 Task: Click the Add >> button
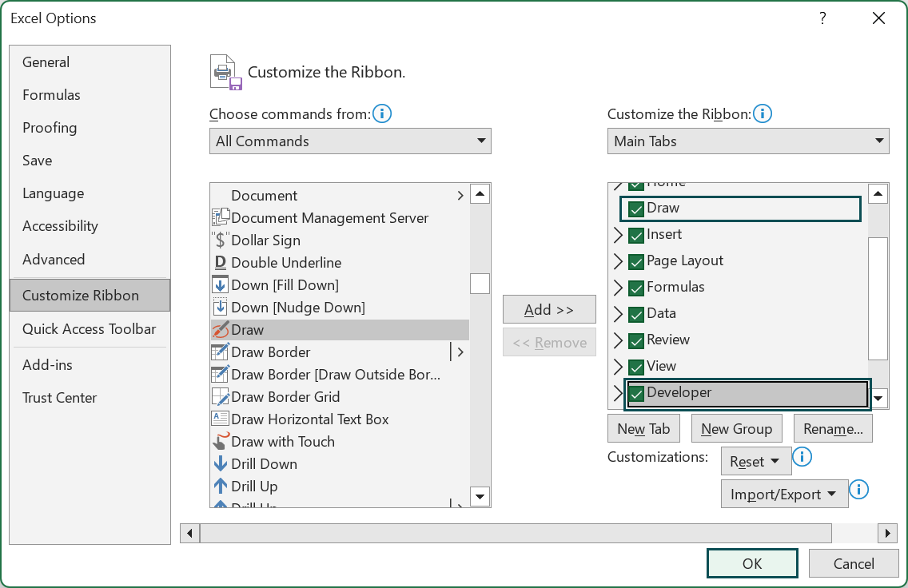[x=549, y=310]
